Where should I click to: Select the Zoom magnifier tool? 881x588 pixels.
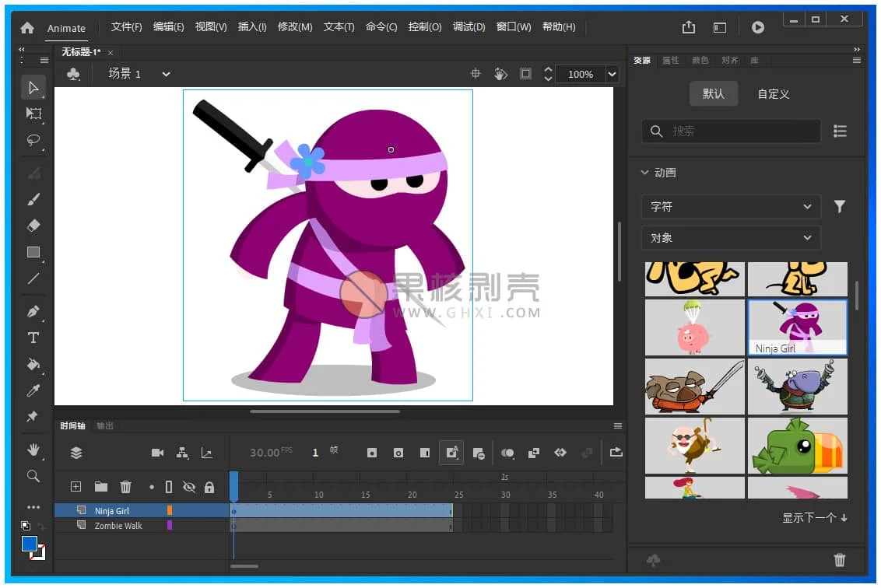[33, 476]
